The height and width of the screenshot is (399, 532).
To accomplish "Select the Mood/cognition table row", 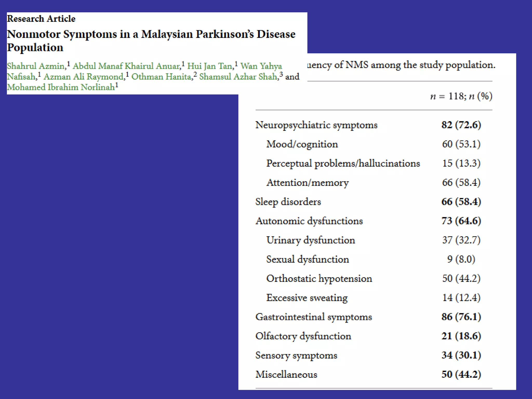I will tap(302, 144).
